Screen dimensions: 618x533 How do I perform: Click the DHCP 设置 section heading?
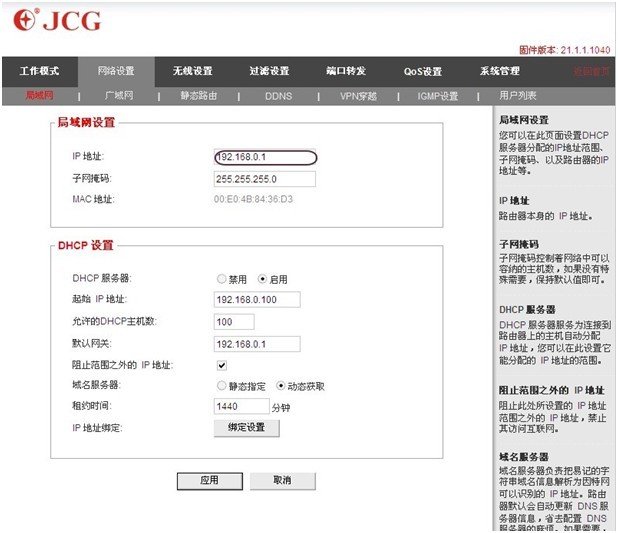[86, 246]
